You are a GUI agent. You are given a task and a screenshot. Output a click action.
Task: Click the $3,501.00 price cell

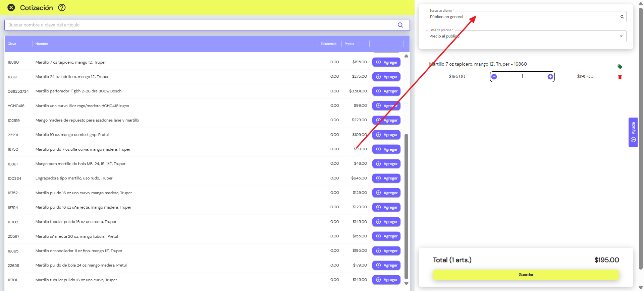pos(358,91)
